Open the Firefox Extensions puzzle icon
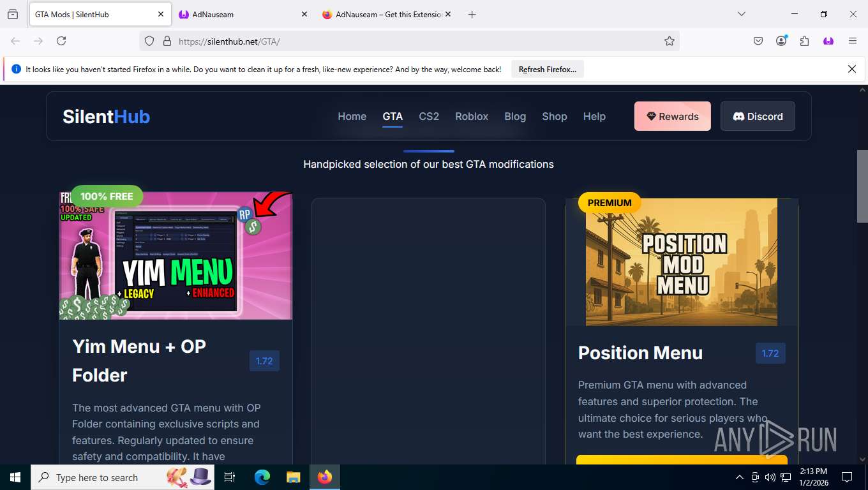 point(804,41)
